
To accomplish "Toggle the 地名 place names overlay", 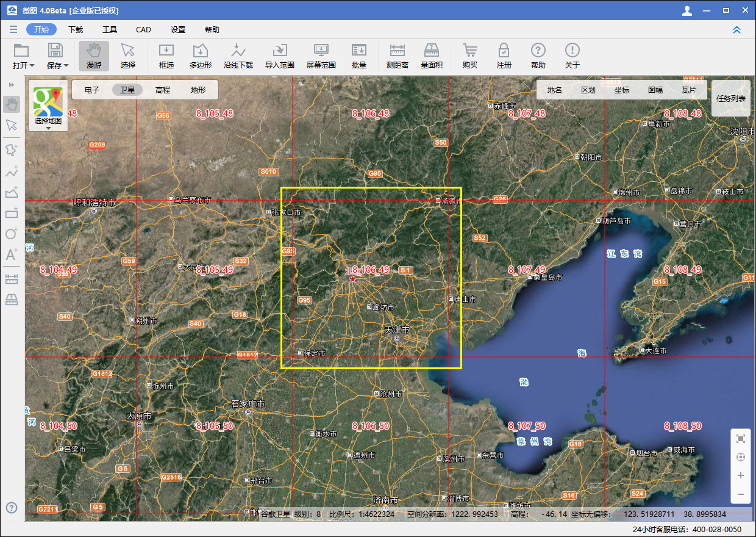I will click(x=553, y=89).
